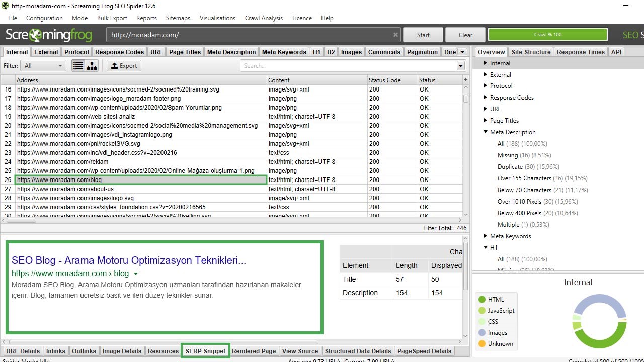644x362 pixels.
Task: Click the Crawl % 100 progress bar
Action: point(548,35)
